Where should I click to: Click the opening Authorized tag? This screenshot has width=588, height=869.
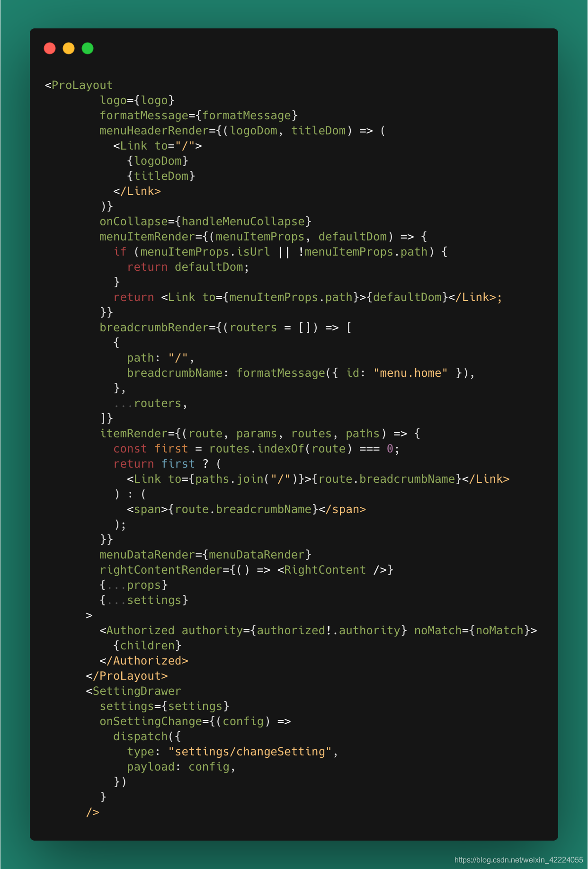click(x=318, y=630)
